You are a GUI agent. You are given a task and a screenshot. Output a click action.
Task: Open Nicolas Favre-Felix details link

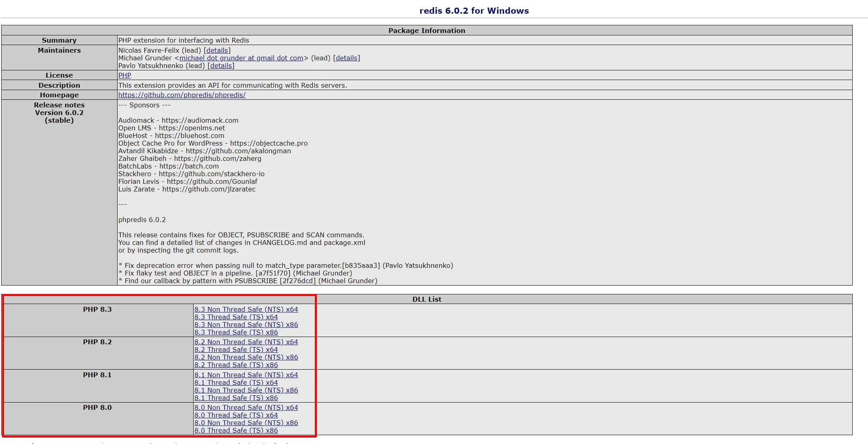[x=217, y=50]
